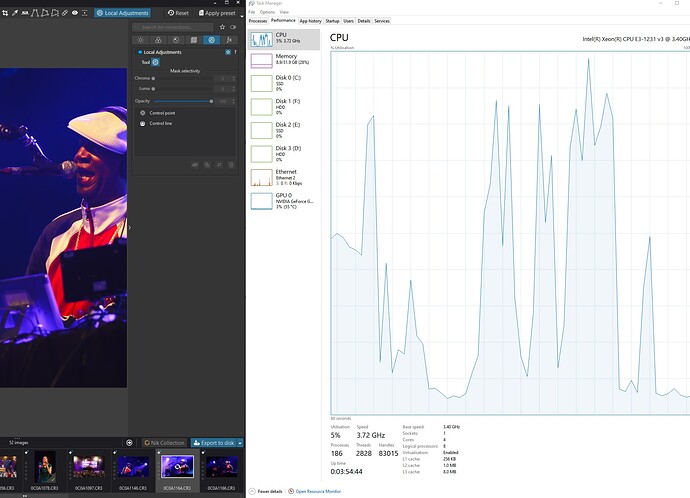
Task: Select the Crop tool in PhotoLab toolbar
Action: tap(5, 13)
